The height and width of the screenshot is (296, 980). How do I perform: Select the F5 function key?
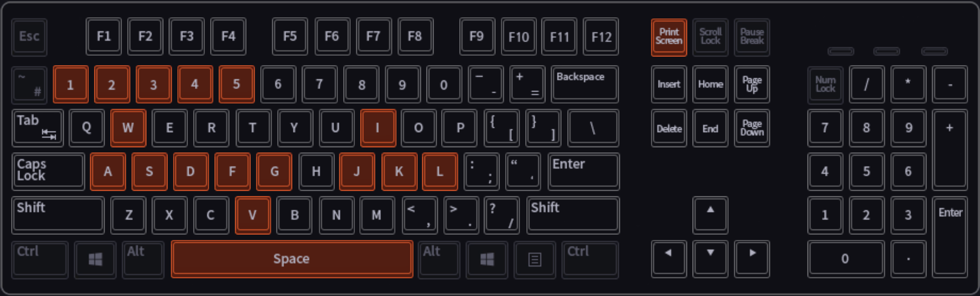click(290, 36)
